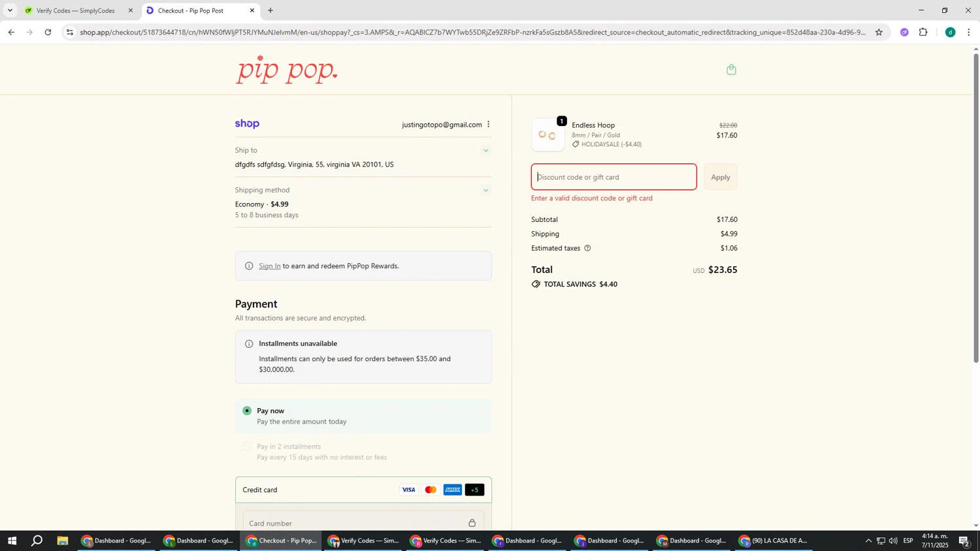Select the Credit card payment header
The width and height of the screenshot is (980, 551).
pos(363,490)
